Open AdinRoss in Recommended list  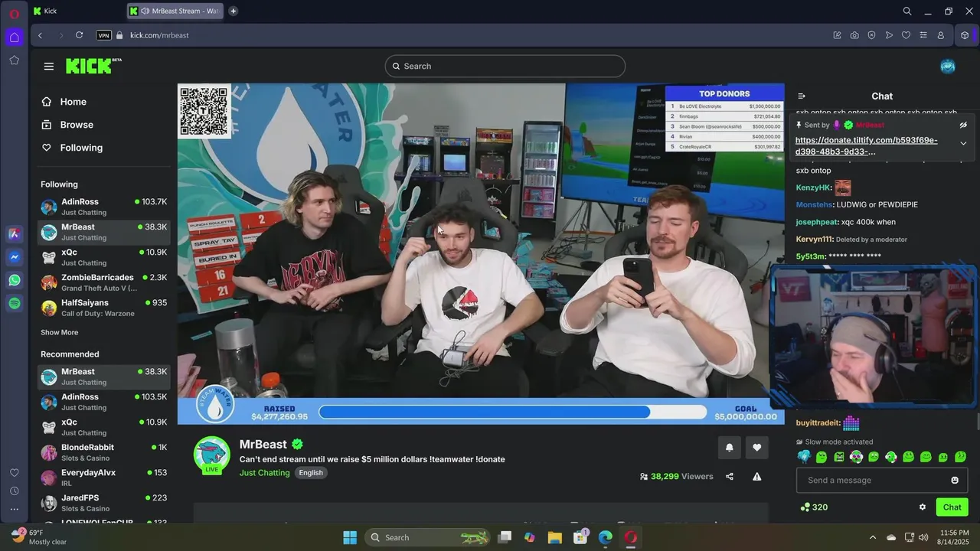(x=104, y=402)
